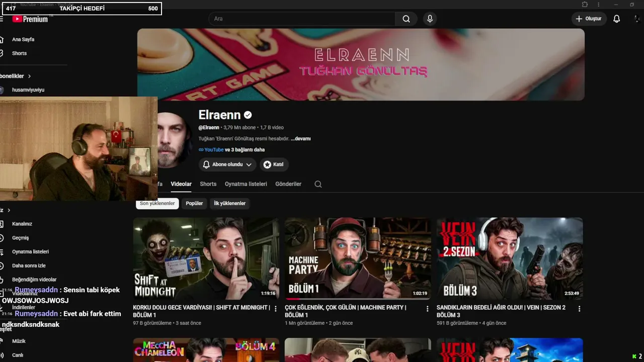644x362 pixels.
Task: Click the '97 B görüntüleme • 3 saat önce' text
Action: click(x=167, y=323)
